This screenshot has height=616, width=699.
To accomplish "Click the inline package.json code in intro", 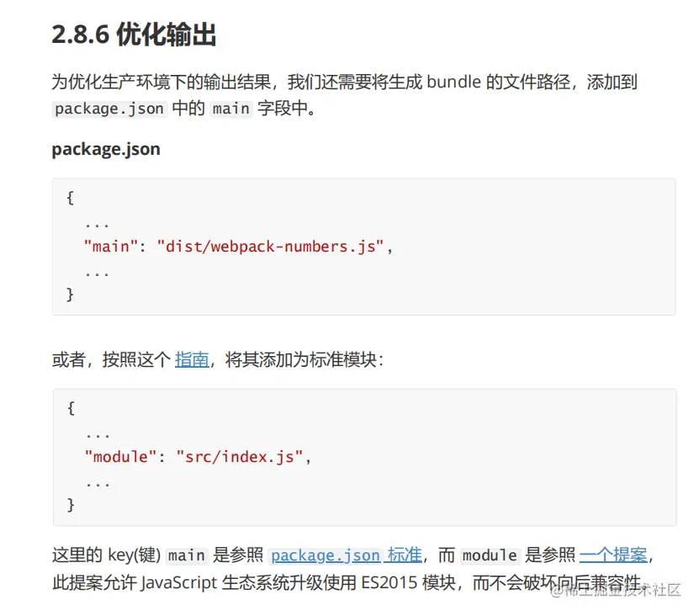I will pos(109,109).
